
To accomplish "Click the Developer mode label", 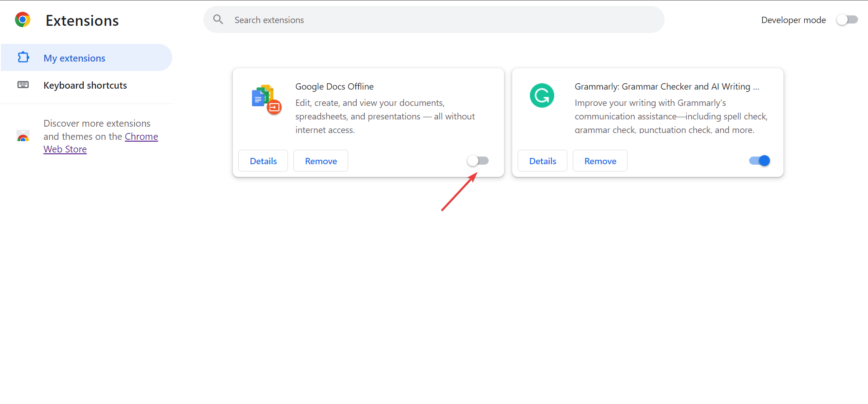I will pyautogui.click(x=793, y=20).
